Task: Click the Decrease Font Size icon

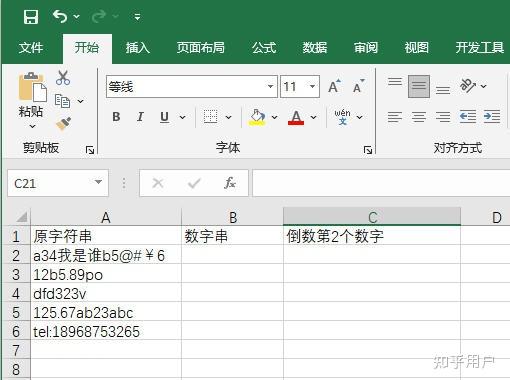Action: 359,86
